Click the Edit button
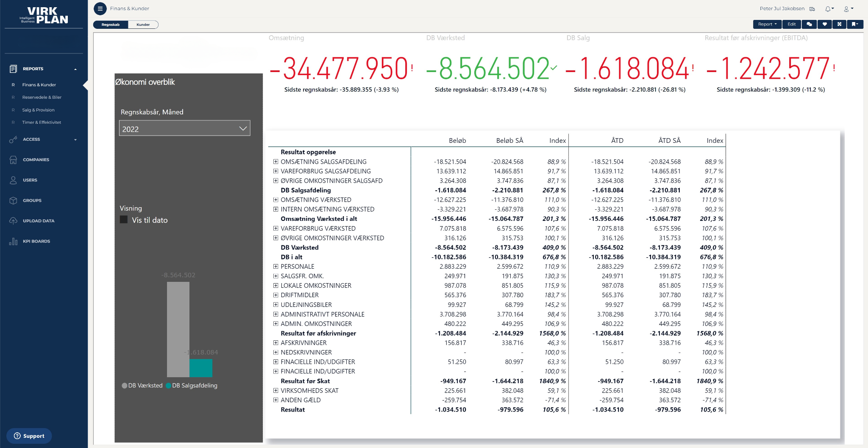 click(792, 24)
